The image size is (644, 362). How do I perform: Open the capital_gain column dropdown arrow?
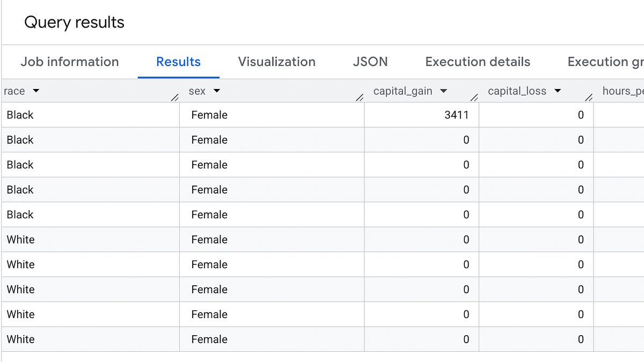[x=444, y=91]
